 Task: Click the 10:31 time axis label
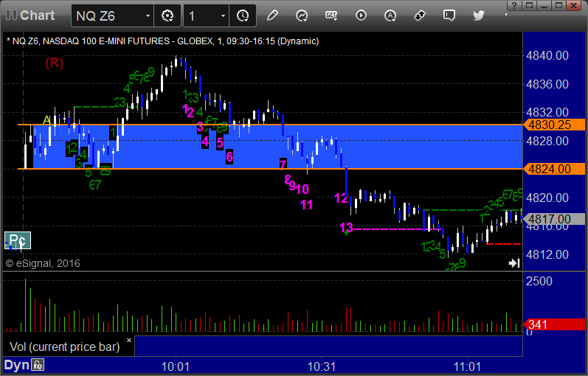click(322, 366)
